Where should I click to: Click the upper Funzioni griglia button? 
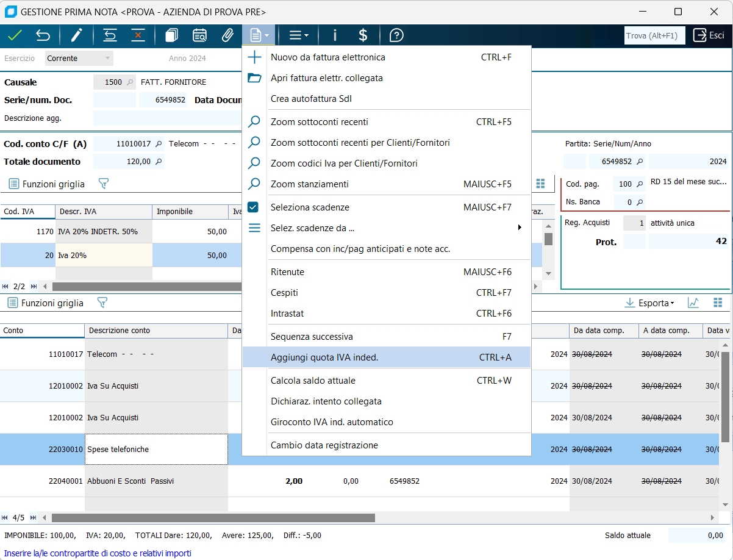click(x=47, y=184)
